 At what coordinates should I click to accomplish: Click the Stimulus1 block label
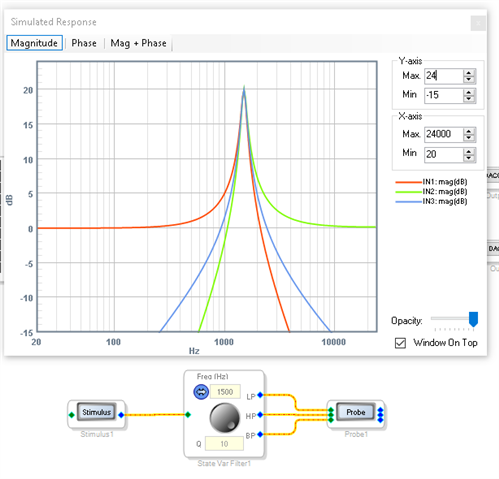point(97,434)
